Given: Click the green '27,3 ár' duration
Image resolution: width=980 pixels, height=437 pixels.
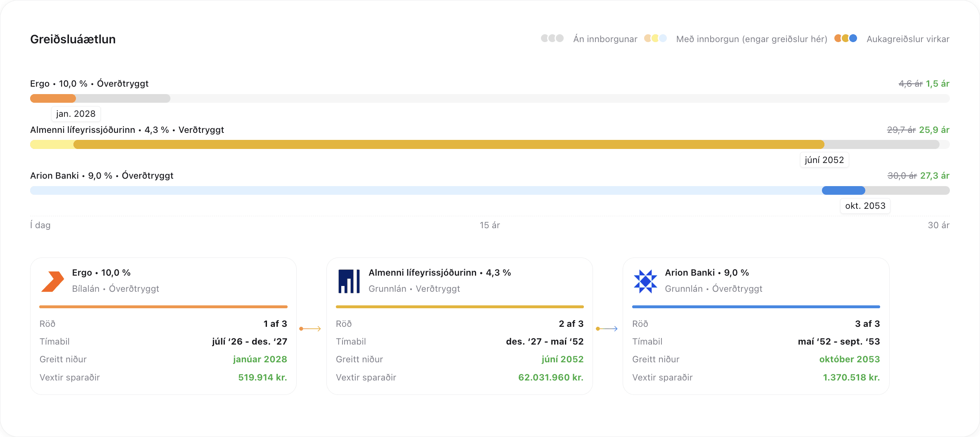Looking at the screenshot, I should click(x=935, y=176).
